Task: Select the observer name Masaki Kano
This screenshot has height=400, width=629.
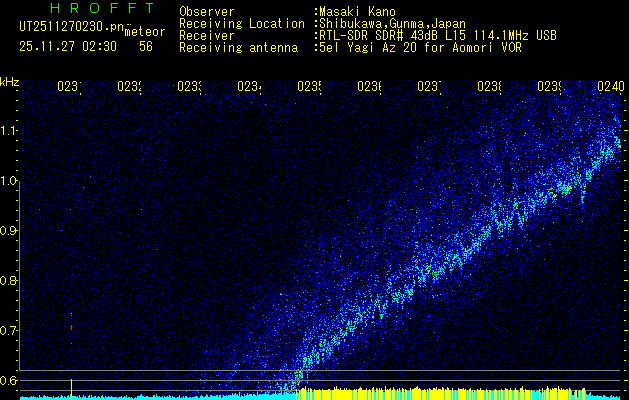Action: (357, 12)
